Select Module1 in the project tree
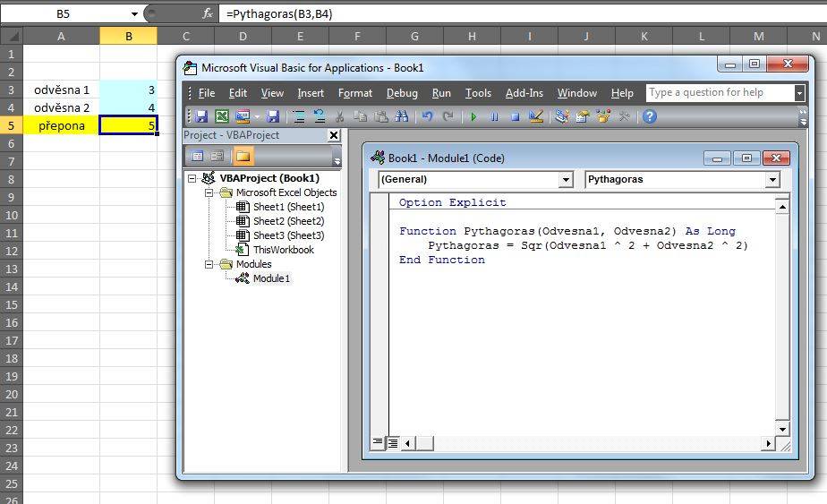Image resolution: width=827 pixels, height=504 pixels. (x=271, y=278)
